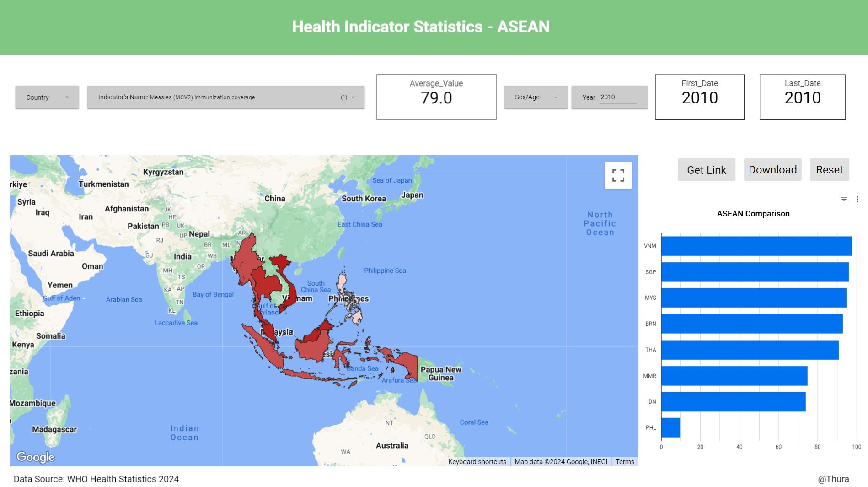868x487 pixels.
Task: Open the Sex/Age dropdown
Action: pyautogui.click(x=536, y=97)
